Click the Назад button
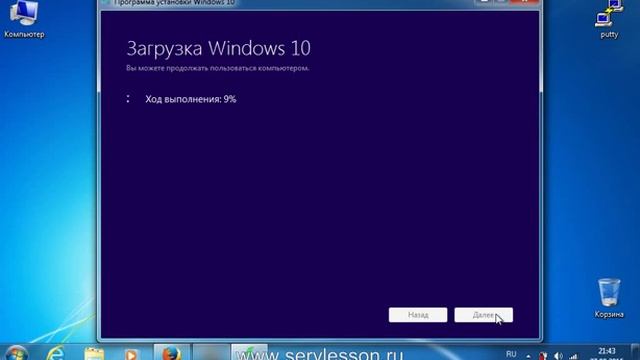 (x=418, y=315)
